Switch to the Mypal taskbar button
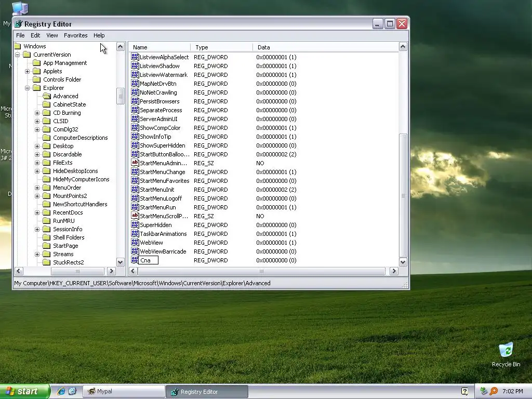 coord(124,392)
